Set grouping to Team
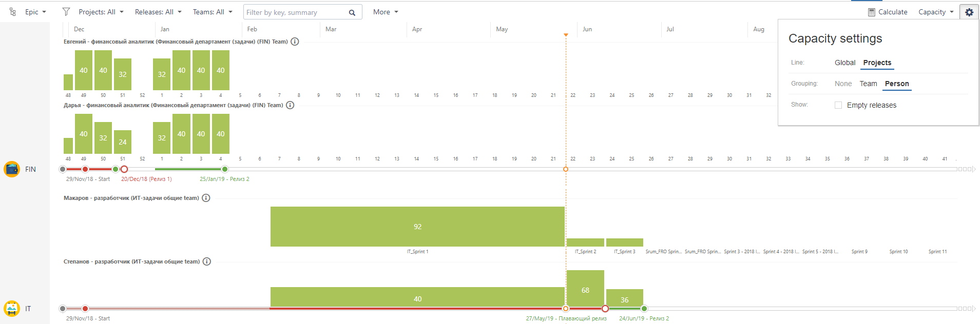 click(x=869, y=84)
